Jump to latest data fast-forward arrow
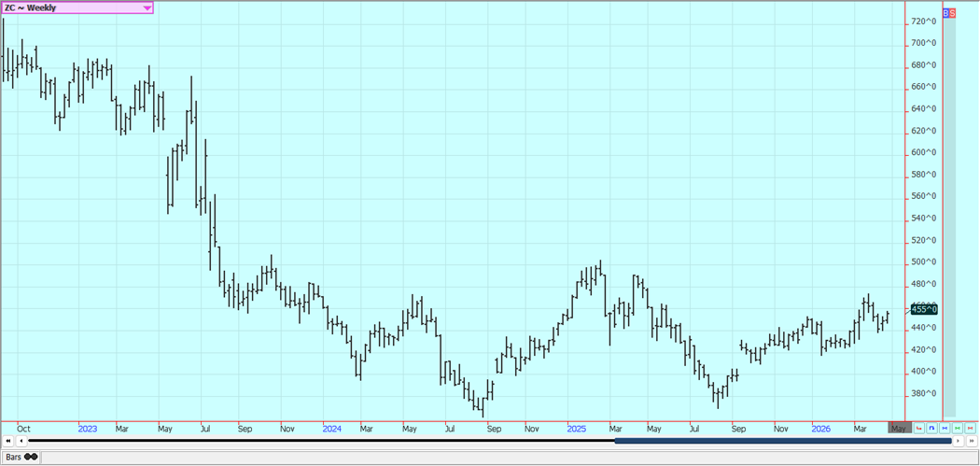Image resolution: width=980 pixels, height=466 pixels. click(x=972, y=441)
